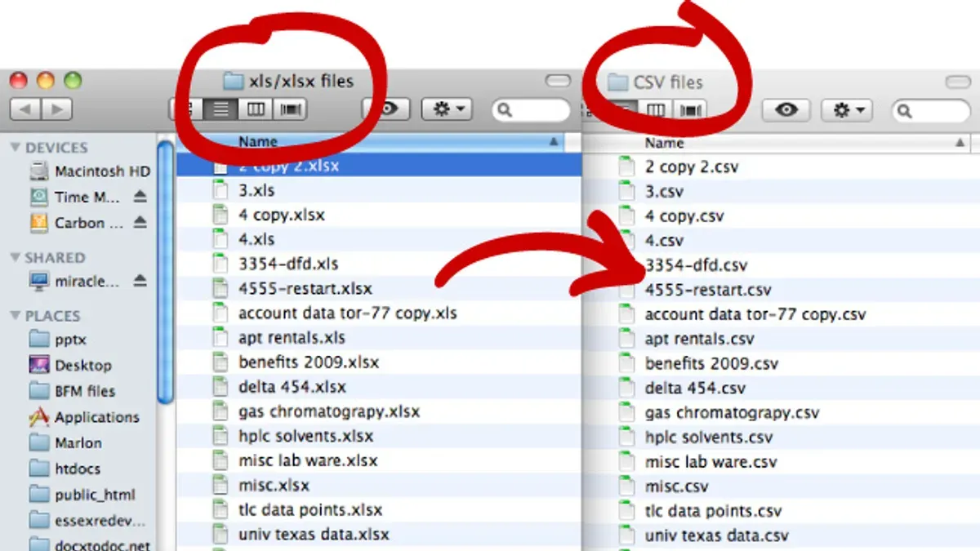Viewport: 980px width, 551px height.
Task: Eject the Time Machine volume
Action: (140, 197)
